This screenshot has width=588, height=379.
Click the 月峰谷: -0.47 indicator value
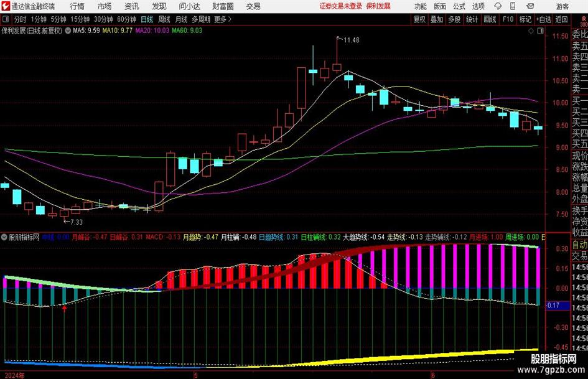[90, 237]
